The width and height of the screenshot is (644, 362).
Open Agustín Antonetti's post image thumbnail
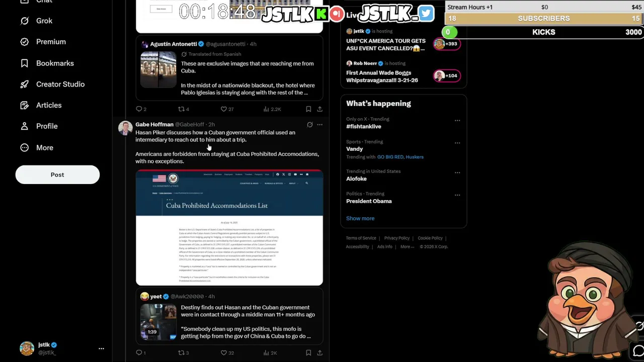coord(158,70)
